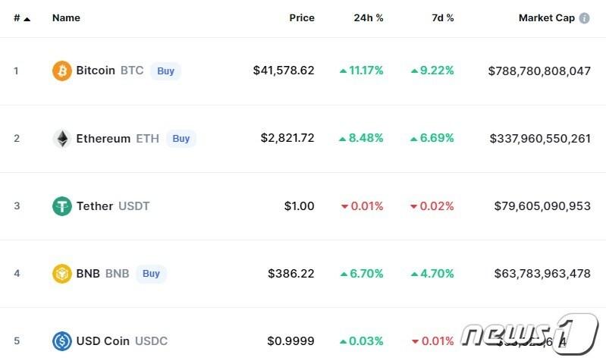Click the Ethereum diamond logo icon
Viewport: 606px width, 364px height.
[x=62, y=139]
